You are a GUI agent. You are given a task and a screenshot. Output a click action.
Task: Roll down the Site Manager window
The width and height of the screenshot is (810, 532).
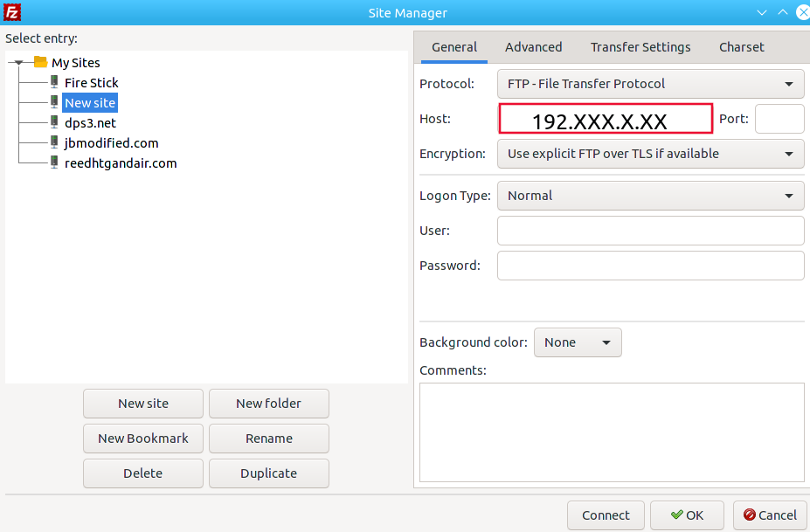click(761, 12)
